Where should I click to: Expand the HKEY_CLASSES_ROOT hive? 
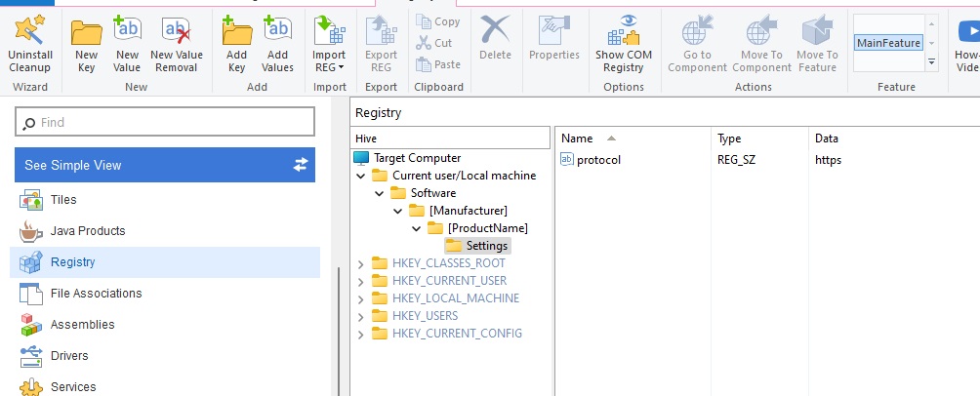pyautogui.click(x=361, y=263)
